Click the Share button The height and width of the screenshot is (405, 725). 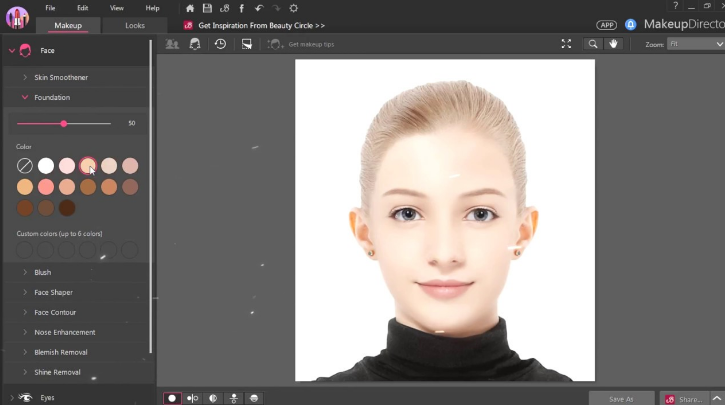684,399
